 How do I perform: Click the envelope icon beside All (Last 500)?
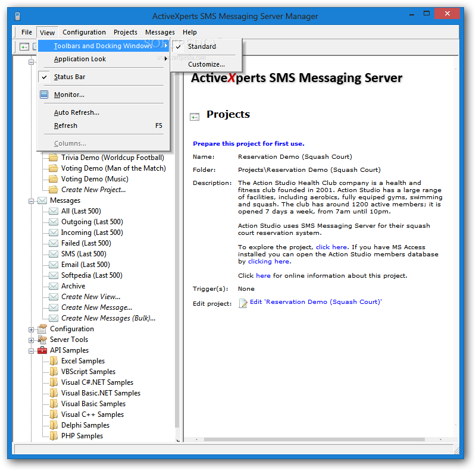pyautogui.click(x=54, y=211)
